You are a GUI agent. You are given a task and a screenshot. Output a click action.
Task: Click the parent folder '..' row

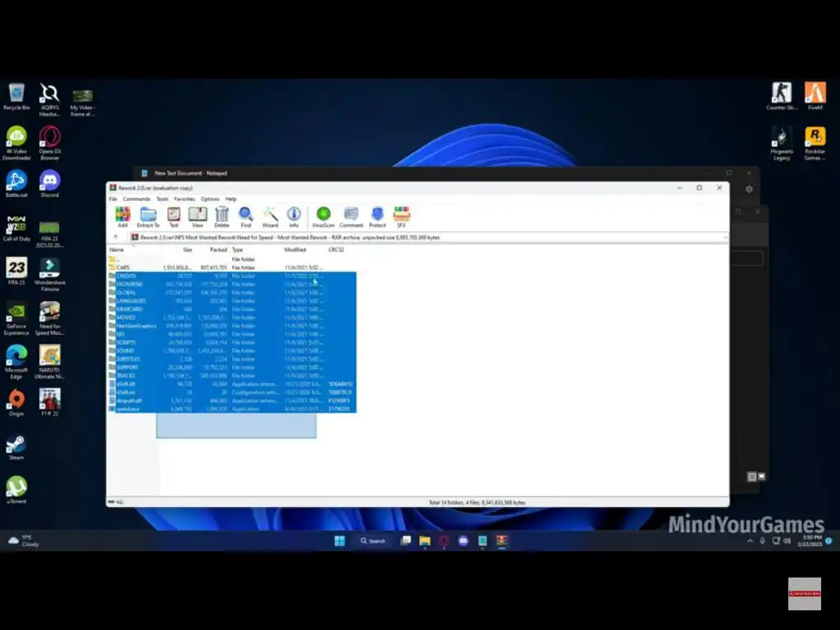tap(232, 259)
